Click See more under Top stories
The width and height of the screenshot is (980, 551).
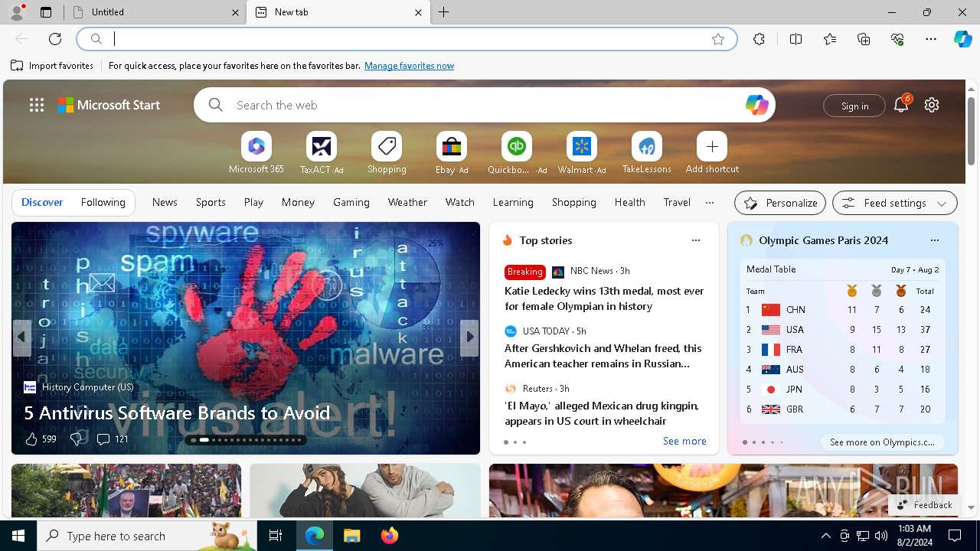coord(684,442)
